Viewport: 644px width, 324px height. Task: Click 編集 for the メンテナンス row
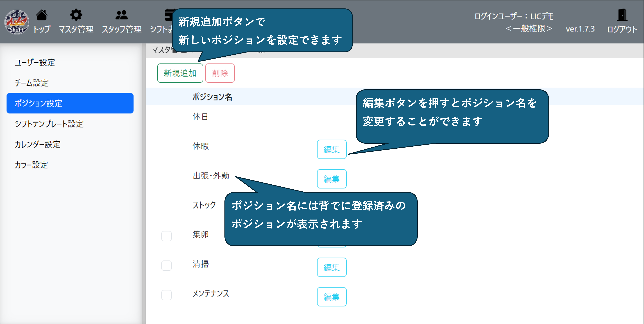(331, 297)
